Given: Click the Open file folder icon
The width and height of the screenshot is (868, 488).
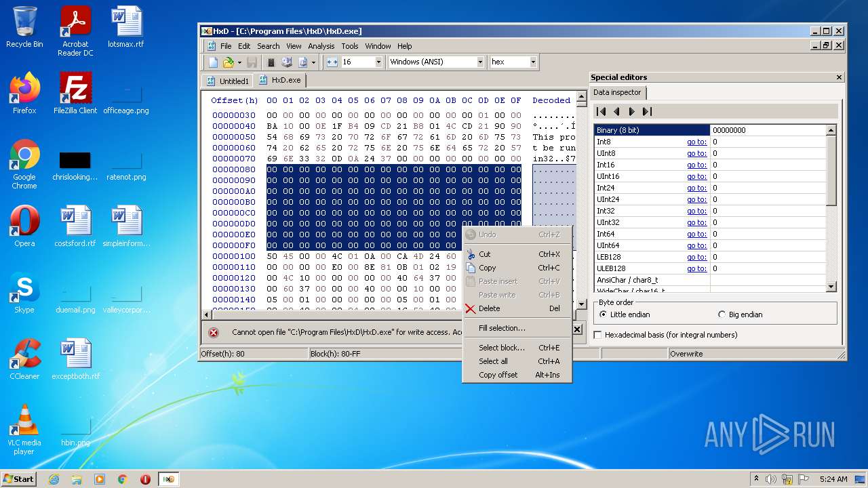Looking at the screenshot, I should (x=229, y=62).
